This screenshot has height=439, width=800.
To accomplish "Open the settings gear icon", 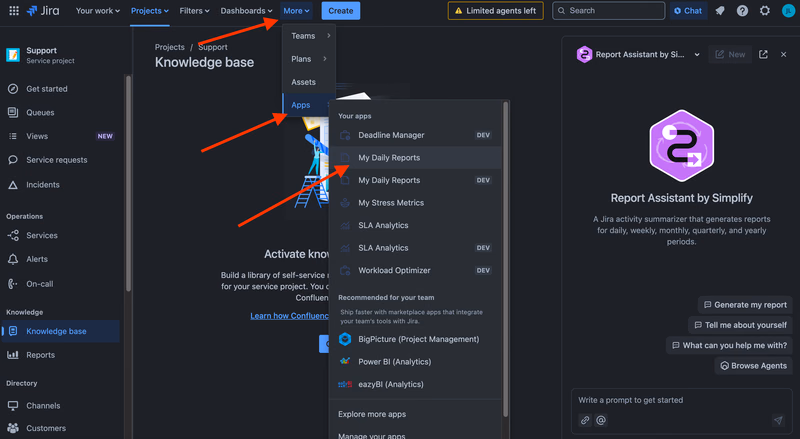I will tap(764, 11).
